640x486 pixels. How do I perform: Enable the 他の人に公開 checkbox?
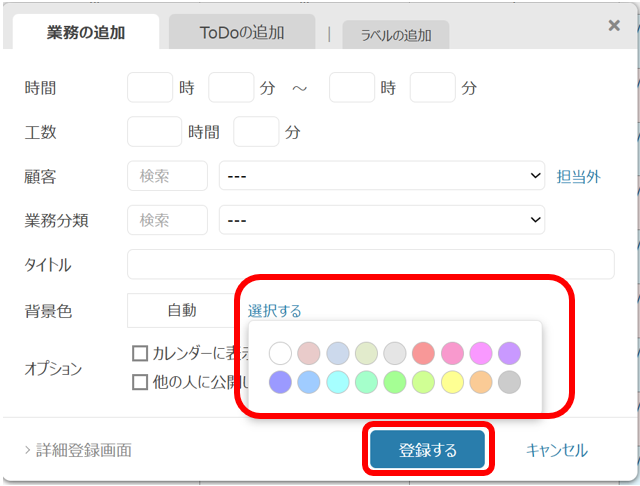(141, 381)
